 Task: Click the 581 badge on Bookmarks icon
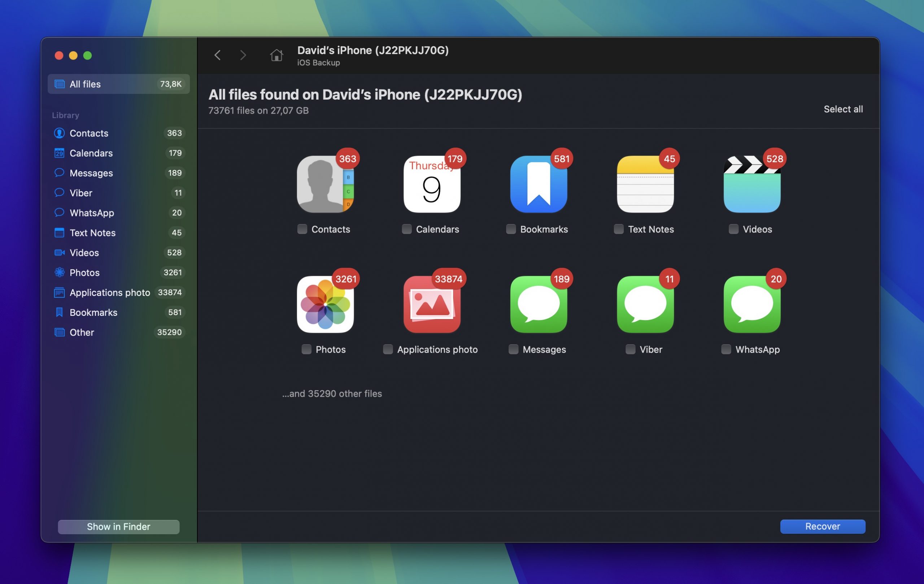click(x=561, y=158)
